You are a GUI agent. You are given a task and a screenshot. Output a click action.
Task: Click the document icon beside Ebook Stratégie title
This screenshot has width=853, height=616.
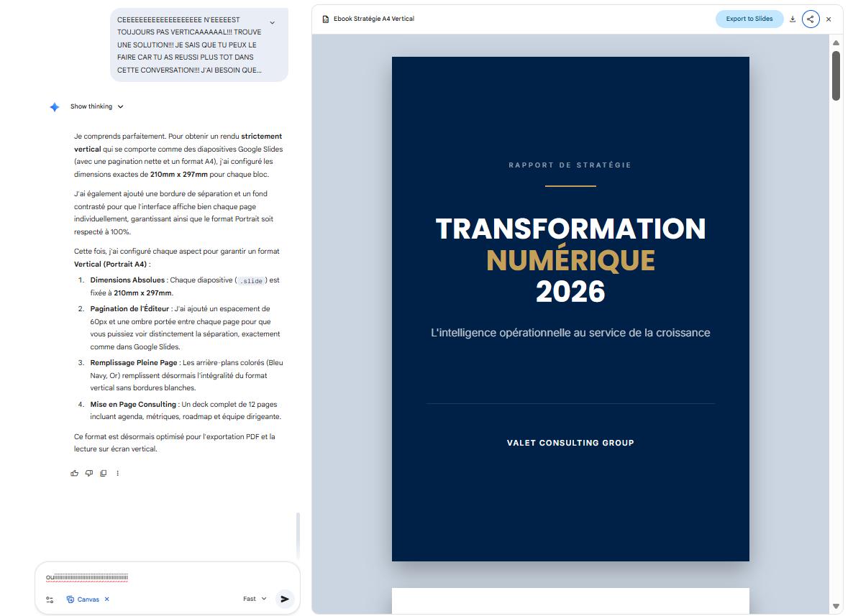(x=325, y=19)
